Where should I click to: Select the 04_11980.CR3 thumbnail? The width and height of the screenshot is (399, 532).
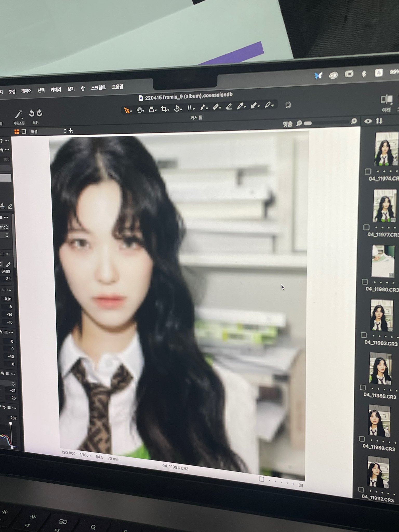tap(383, 261)
